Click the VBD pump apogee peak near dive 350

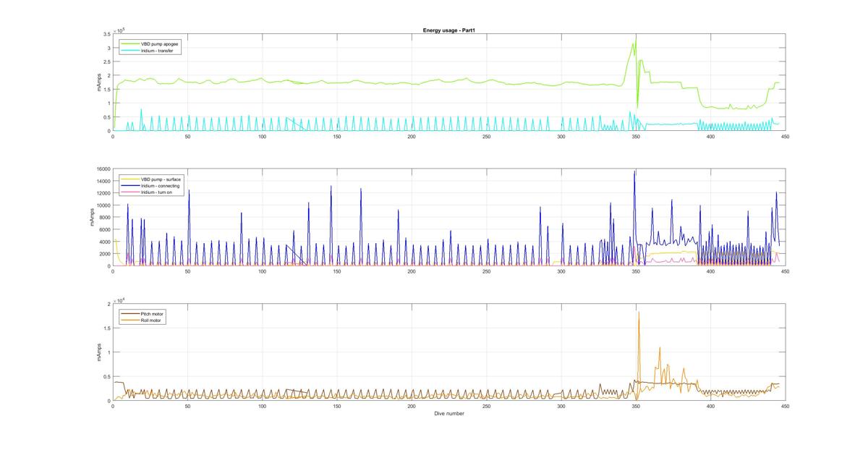[x=634, y=41]
